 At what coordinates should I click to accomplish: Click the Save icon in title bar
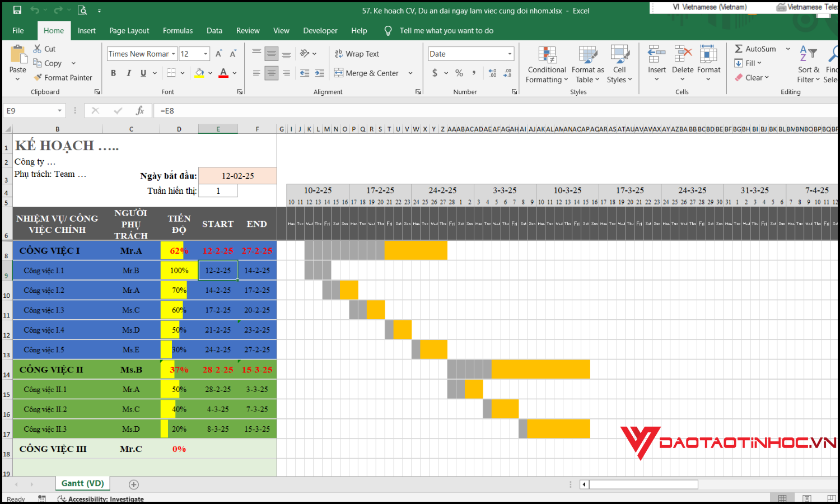[17, 10]
